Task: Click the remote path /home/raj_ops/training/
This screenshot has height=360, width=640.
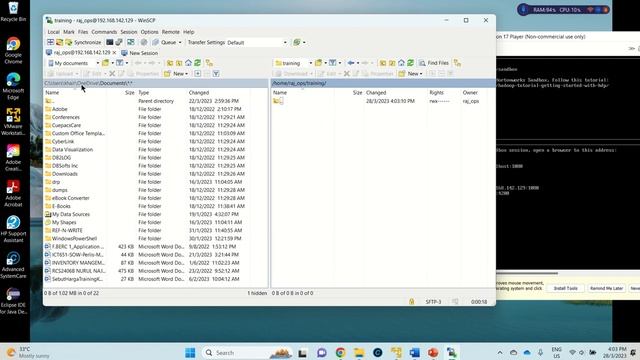Action: pyautogui.click(x=299, y=83)
